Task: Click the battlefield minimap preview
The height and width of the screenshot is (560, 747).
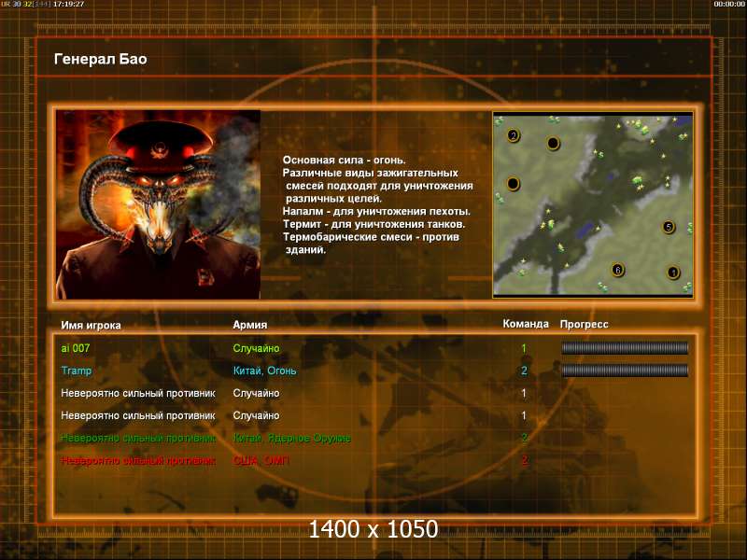Action: point(593,204)
